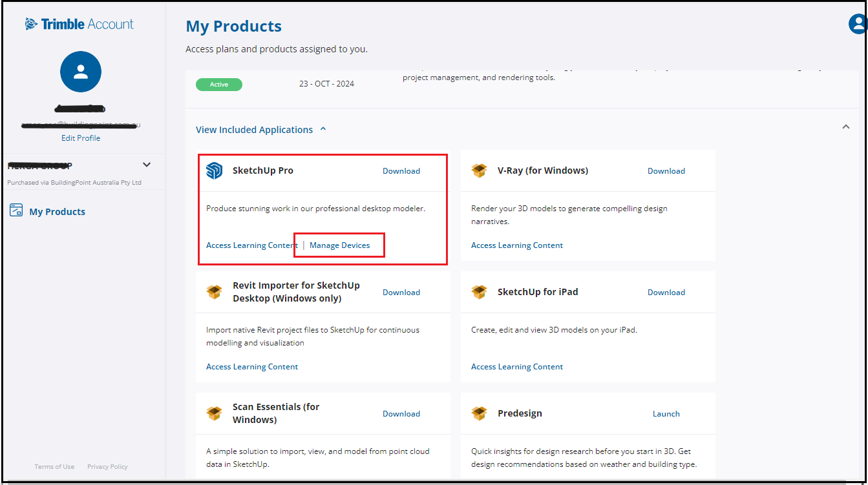Click the Trimble Account logo
This screenshot has height=485, width=868.
click(79, 25)
